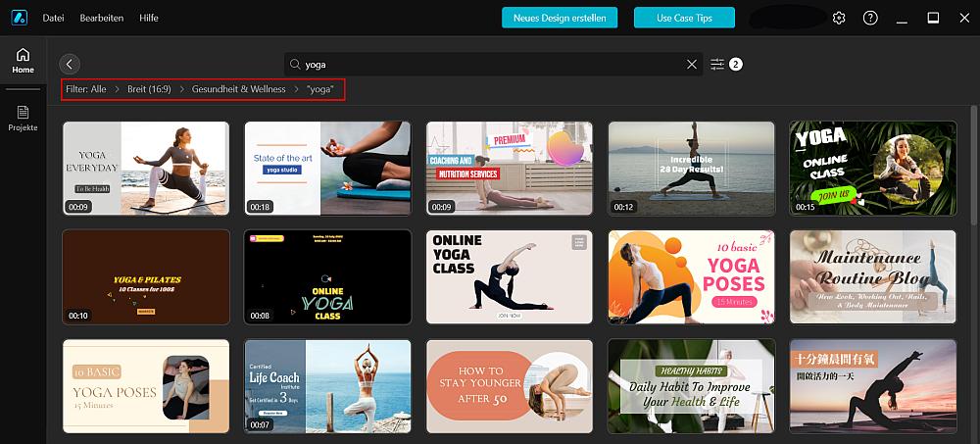This screenshot has width=980, height=444.
Task: Go back with the arrow button
Action: tap(70, 64)
